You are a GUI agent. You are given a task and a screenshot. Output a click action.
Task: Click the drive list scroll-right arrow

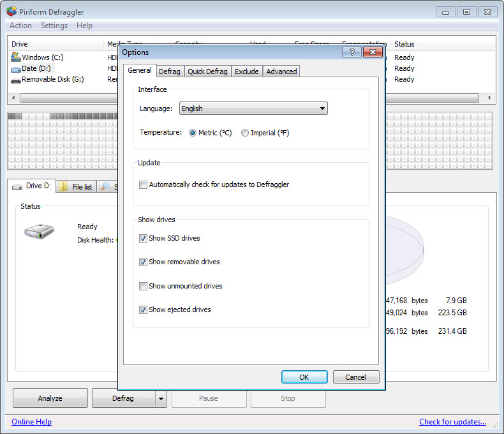tap(489, 98)
